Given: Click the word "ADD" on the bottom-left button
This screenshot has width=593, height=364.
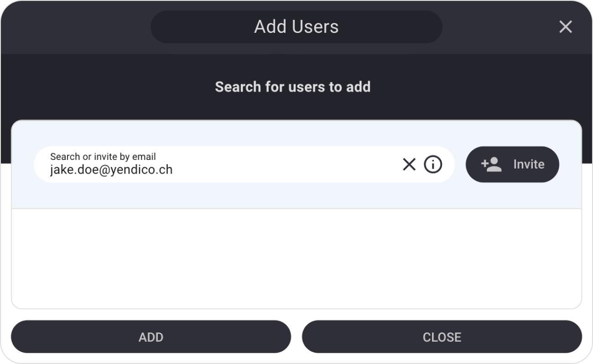Looking at the screenshot, I should 151,337.
